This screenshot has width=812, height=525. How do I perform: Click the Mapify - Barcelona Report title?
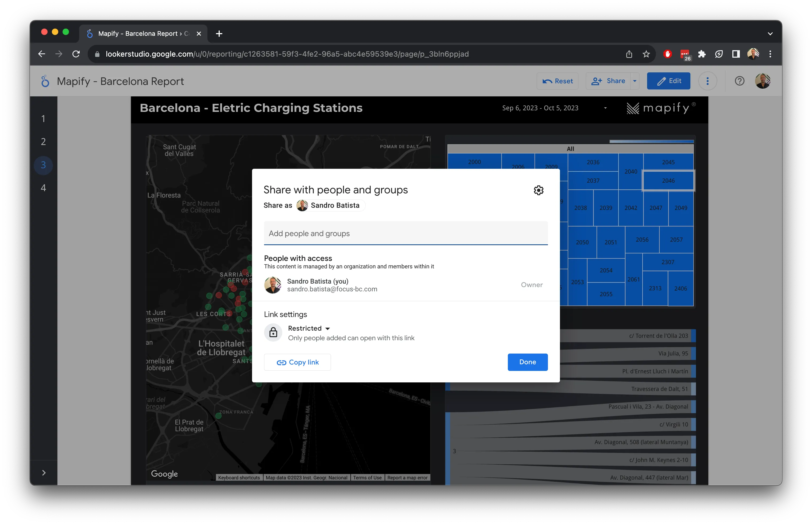pyautogui.click(x=120, y=81)
